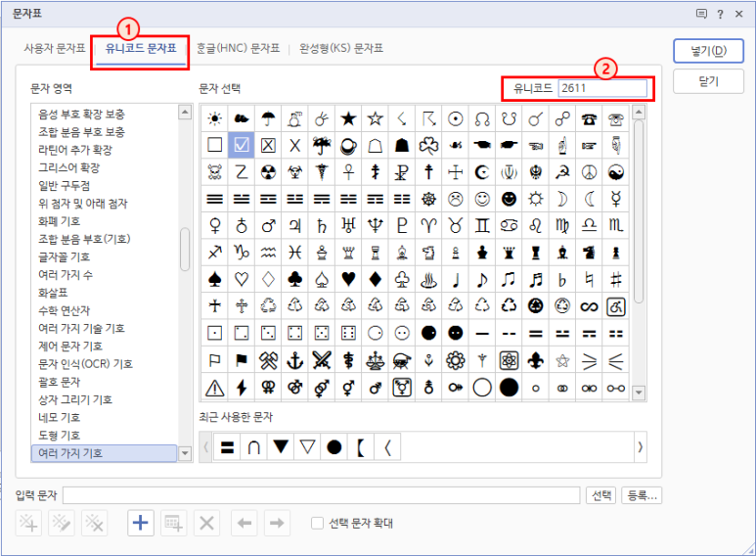756x556 pixels.
Task: Select 화폐 기호 in the list
Action: click(59, 221)
